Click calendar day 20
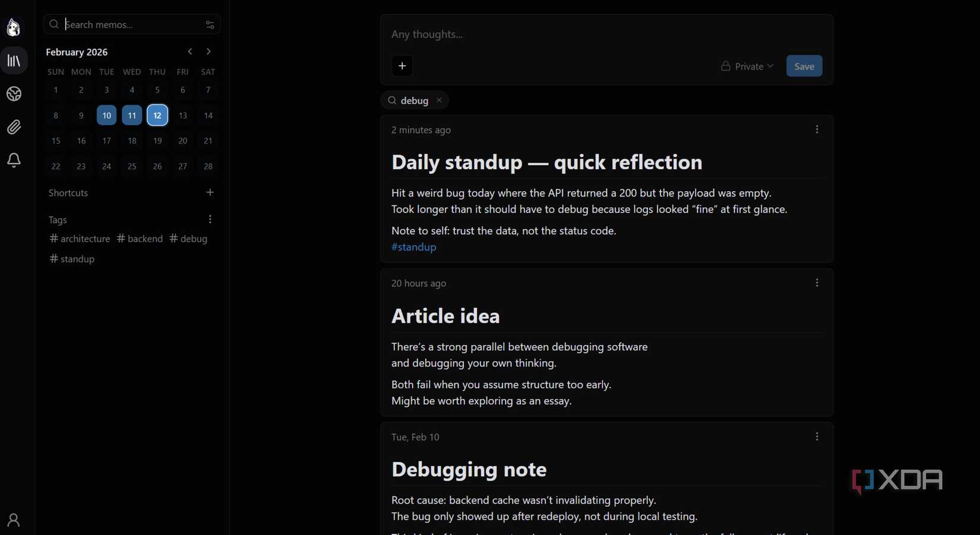This screenshot has width=980, height=535. tap(182, 141)
